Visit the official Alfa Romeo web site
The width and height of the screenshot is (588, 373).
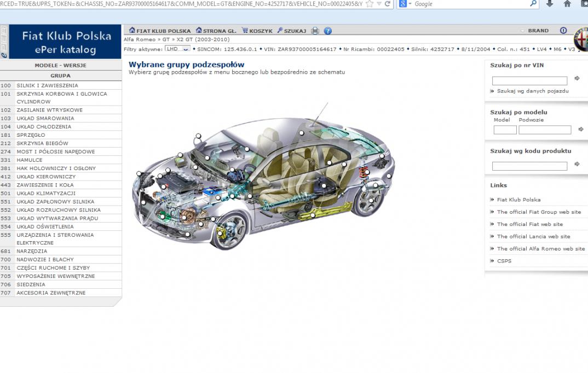(x=541, y=249)
